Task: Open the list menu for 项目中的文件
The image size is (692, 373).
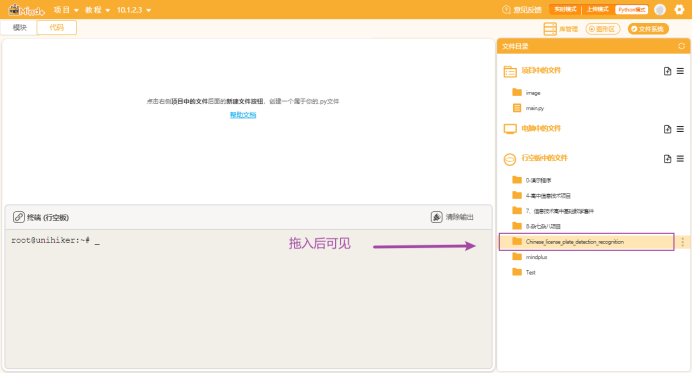Action: (680, 71)
